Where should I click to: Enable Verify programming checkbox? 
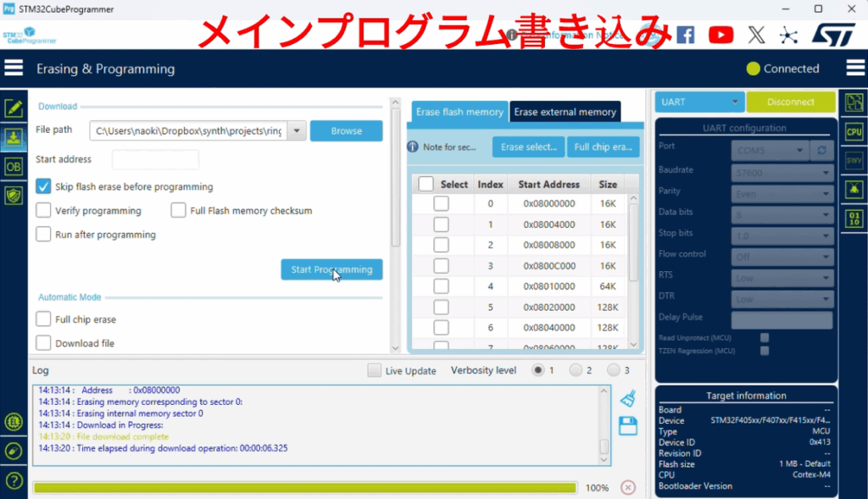point(43,210)
